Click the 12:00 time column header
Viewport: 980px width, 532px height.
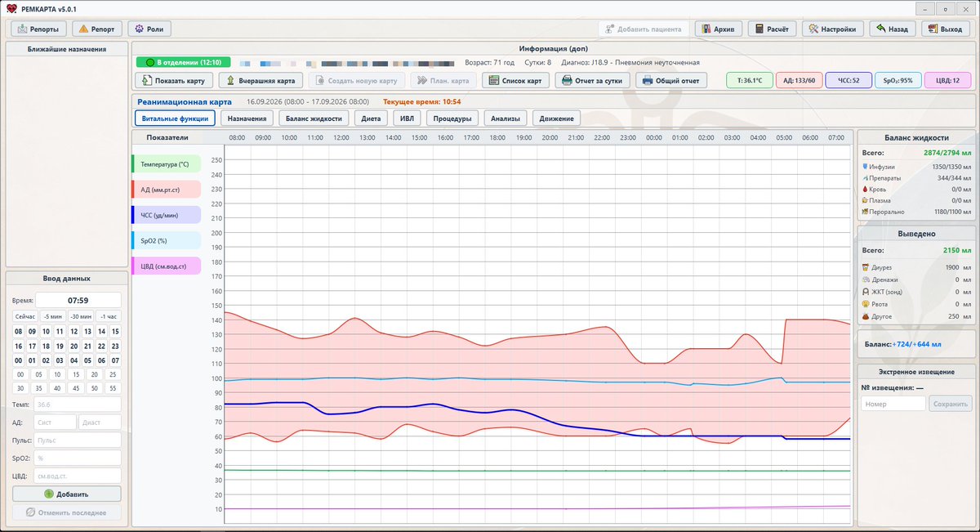point(341,138)
